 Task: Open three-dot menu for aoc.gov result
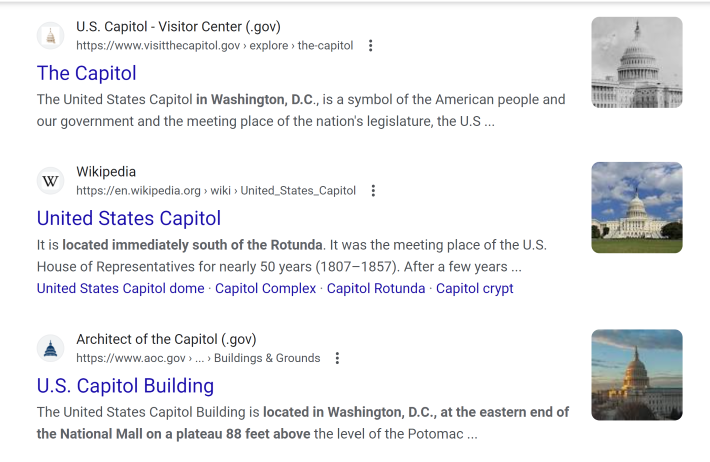coord(337,358)
